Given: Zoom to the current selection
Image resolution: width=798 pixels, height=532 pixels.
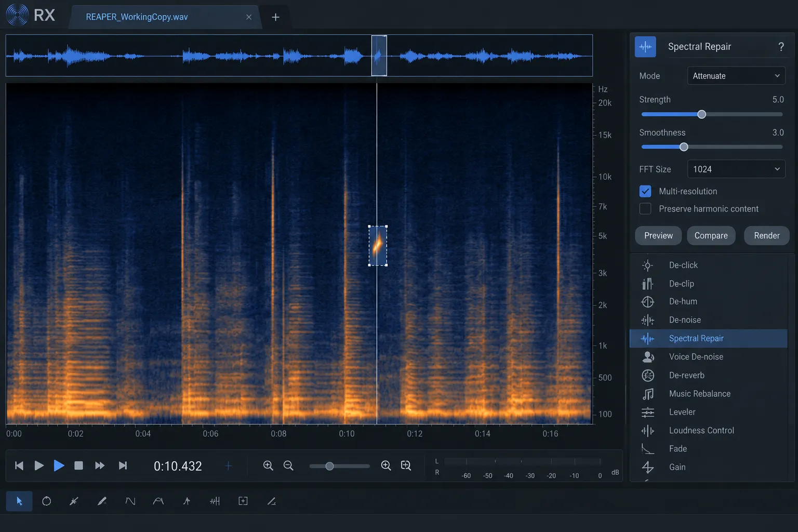Looking at the screenshot, I should tap(406, 465).
